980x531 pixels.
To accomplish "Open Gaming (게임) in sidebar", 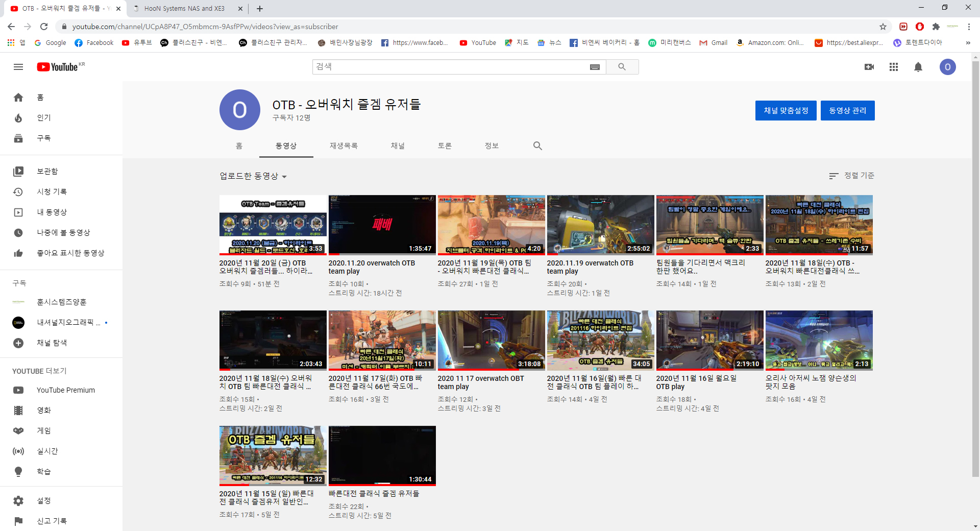I will tap(61, 431).
